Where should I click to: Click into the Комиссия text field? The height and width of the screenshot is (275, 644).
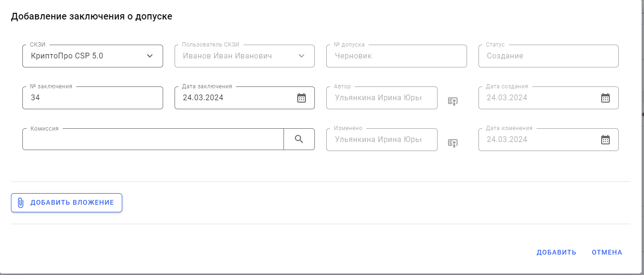point(152,139)
